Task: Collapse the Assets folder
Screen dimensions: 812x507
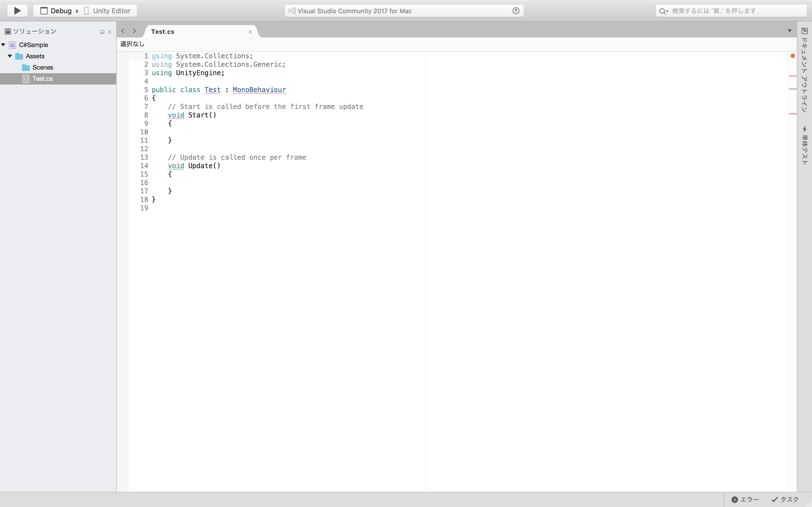Action: coord(10,56)
